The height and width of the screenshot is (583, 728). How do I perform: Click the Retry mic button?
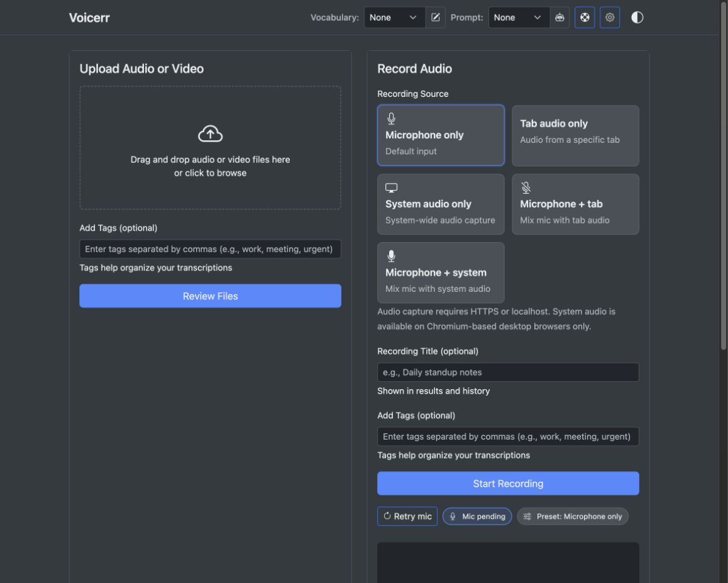407,516
